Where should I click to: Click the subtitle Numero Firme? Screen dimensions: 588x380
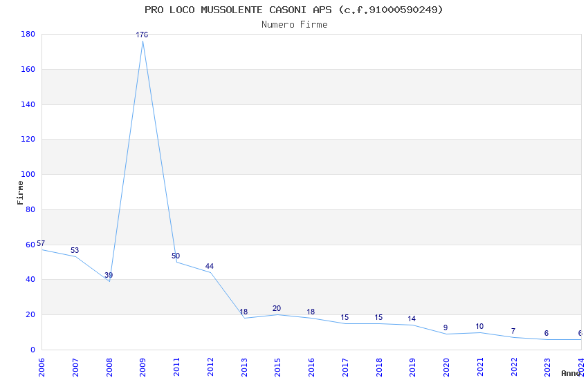(x=295, y=25)
